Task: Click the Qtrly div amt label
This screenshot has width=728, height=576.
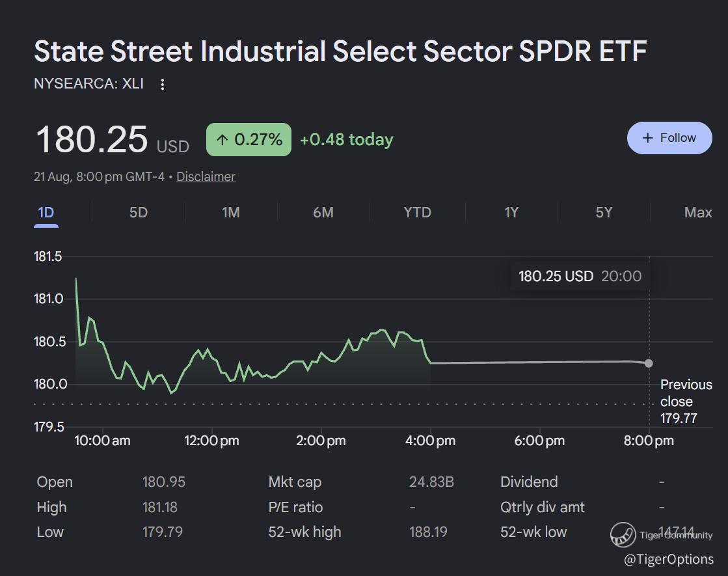Action: [543, 507]
